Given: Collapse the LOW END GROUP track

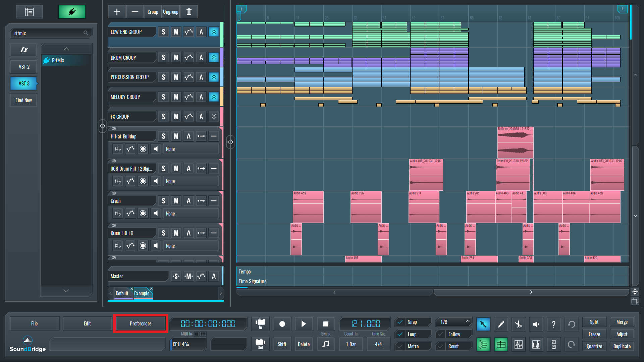Looking at the screenshot, I should 214,32.
